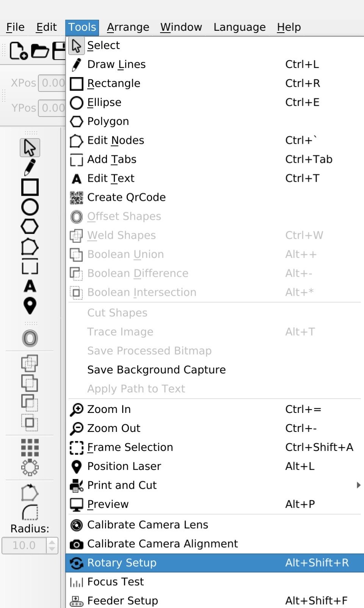This screenshot has height=608, width=364.
Task: Click the New File toolbar icon
Action: (18, 51)
